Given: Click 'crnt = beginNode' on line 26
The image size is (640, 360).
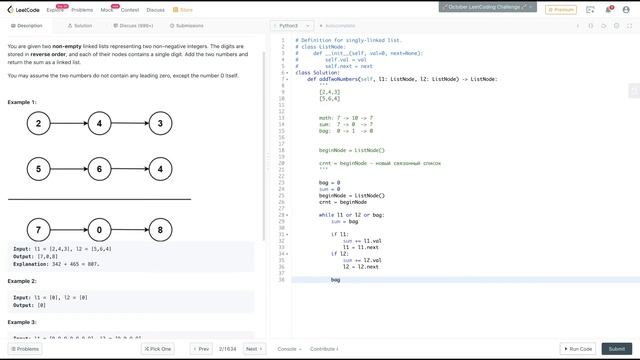Looking at the screenshot, I should coord(342,202).
